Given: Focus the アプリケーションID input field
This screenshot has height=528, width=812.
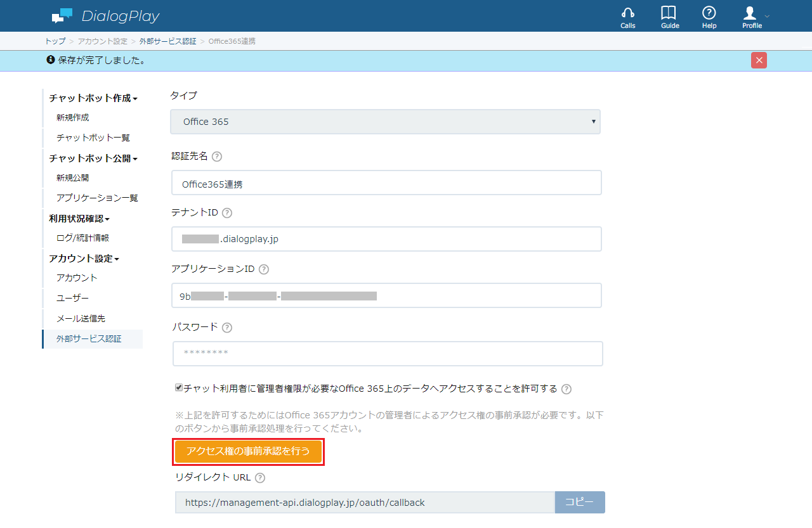Looking at the screenshot, I should (386, 295).
